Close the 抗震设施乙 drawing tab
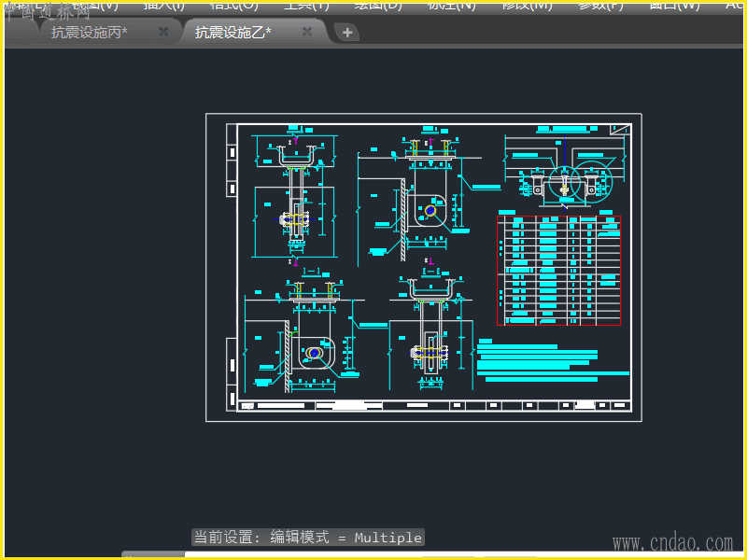The width and height of the screenshot is (747, 560). (307, 32)
